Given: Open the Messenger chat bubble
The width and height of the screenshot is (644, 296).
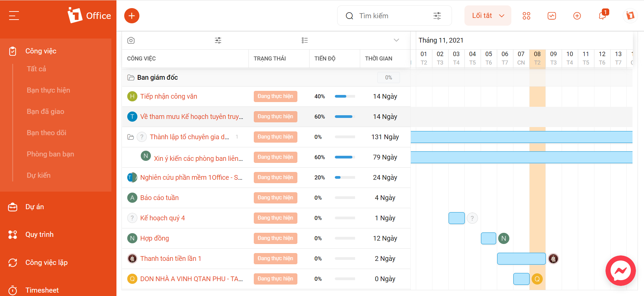Looking at the screenshot, I should pos(620,270).
